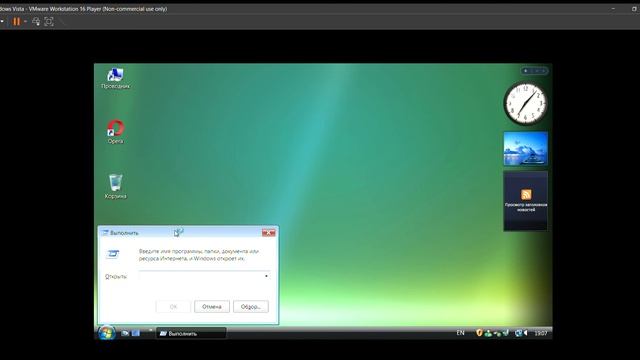Send Ctrl+Alt+Del to the virtual machine

[36, 21]
